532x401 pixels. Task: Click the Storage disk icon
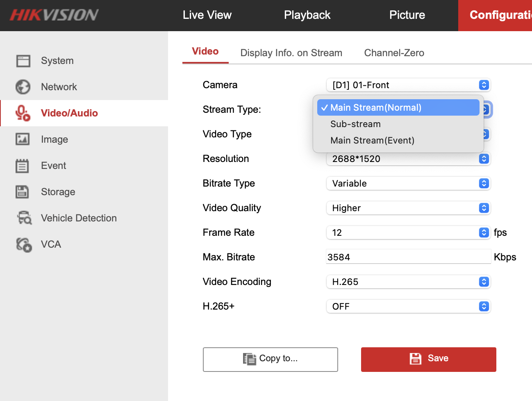[x=23, y=191]
